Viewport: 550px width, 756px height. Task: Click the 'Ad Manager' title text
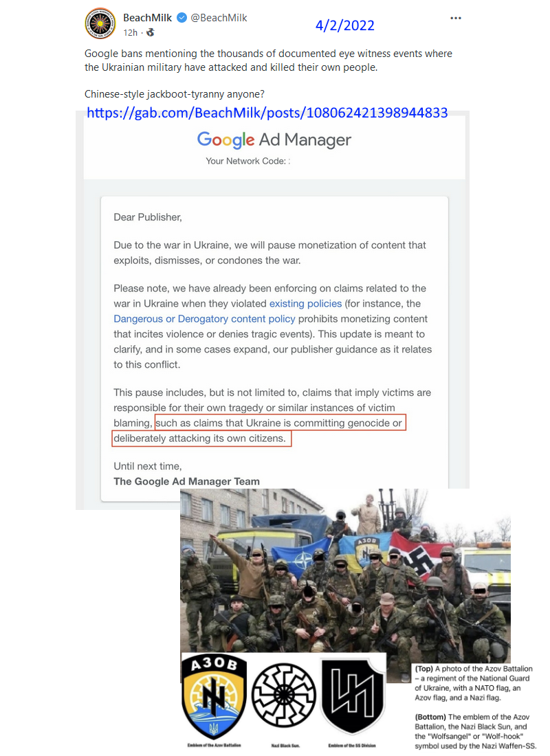click(x=305, y=140)
